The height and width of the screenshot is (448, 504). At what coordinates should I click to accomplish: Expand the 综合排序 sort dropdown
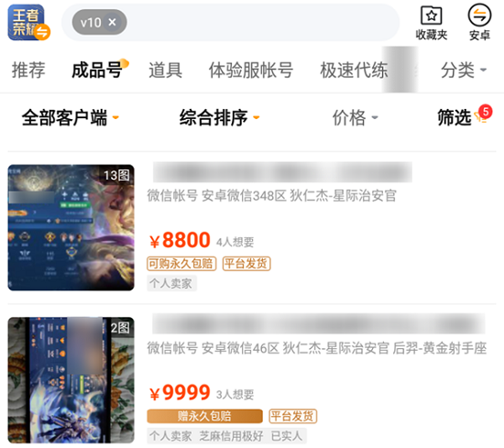(x=219, y=117)
